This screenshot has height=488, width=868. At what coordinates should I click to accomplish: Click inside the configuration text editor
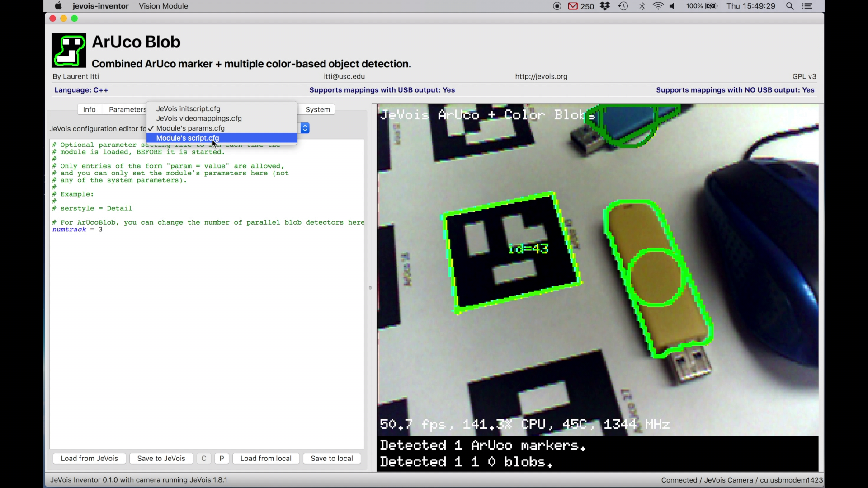click(x=207, y=294)
